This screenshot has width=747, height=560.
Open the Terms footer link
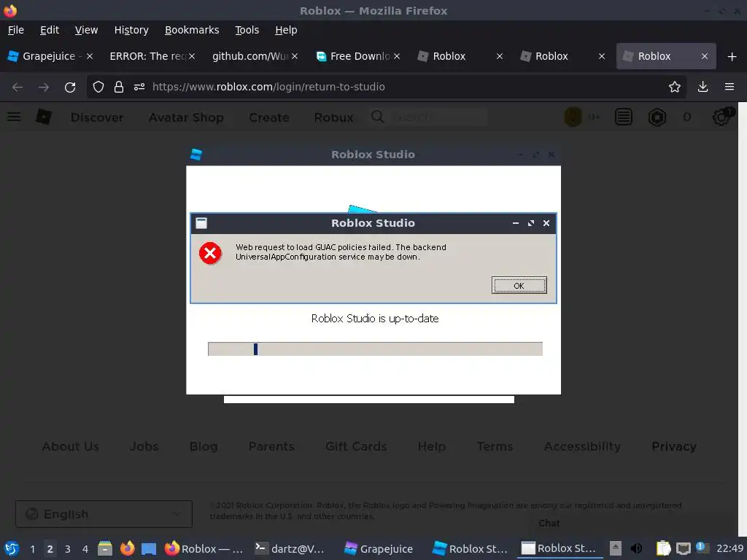[495, 446]
